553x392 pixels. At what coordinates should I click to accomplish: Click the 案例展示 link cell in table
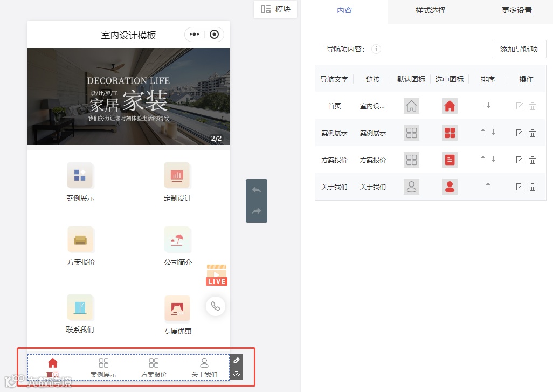(x=373, y=133)
